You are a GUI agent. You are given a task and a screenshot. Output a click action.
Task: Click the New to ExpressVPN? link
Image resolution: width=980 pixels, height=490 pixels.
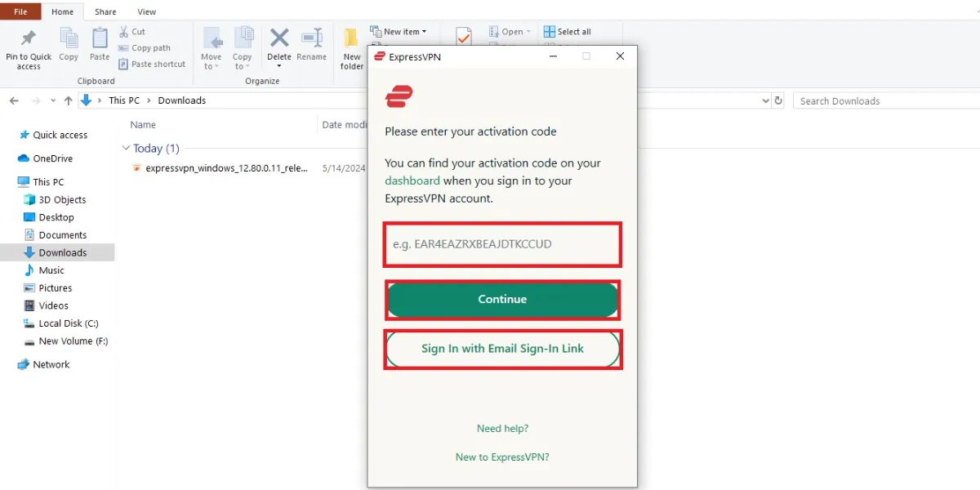click(502, 457)
